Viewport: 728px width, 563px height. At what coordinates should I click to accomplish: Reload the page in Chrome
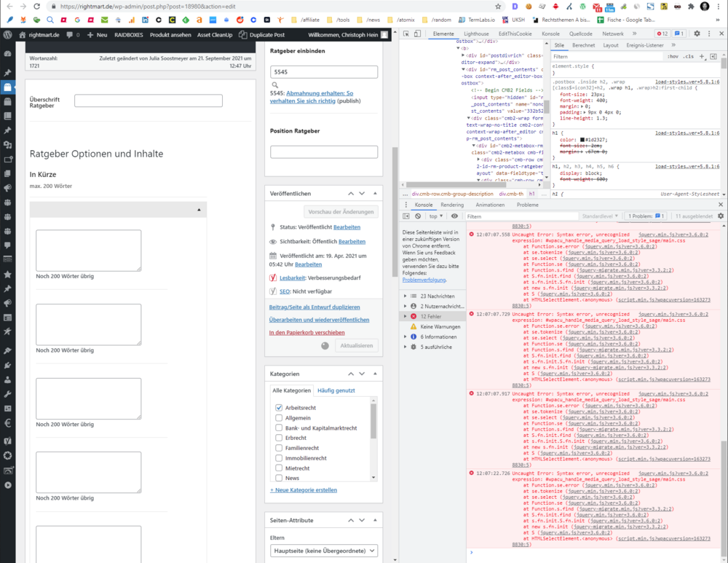click(36, 7)
